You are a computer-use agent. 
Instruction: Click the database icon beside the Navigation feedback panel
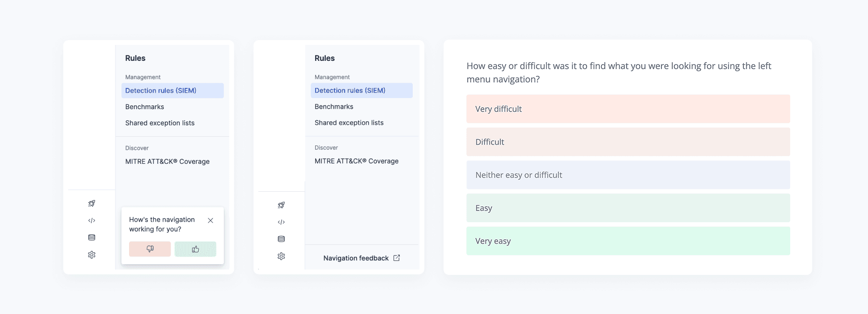281,239
